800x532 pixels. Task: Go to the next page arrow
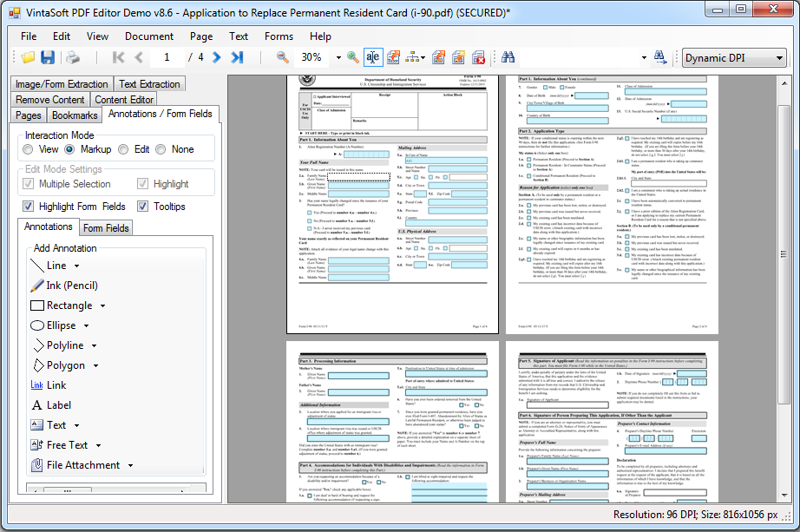pos(217,57)
